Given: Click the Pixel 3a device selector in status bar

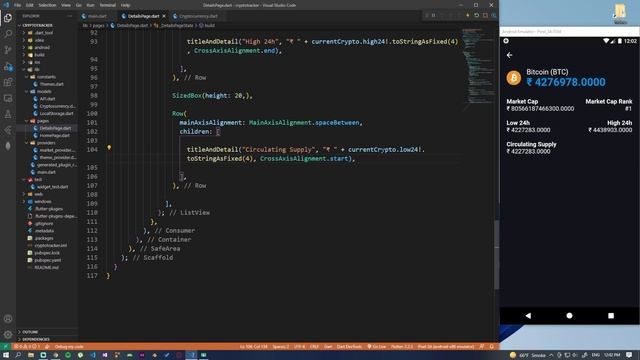Looking at the screenshot, I should (446, 347).
